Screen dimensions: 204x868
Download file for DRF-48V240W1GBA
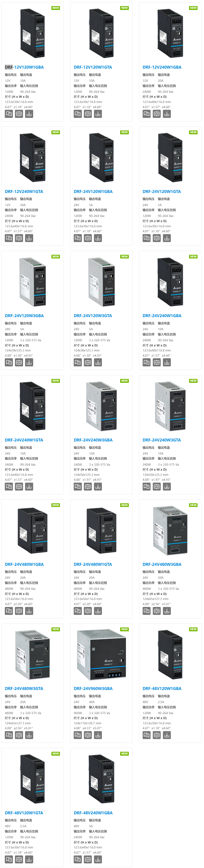pyautogui.click(x=98, y=860)
